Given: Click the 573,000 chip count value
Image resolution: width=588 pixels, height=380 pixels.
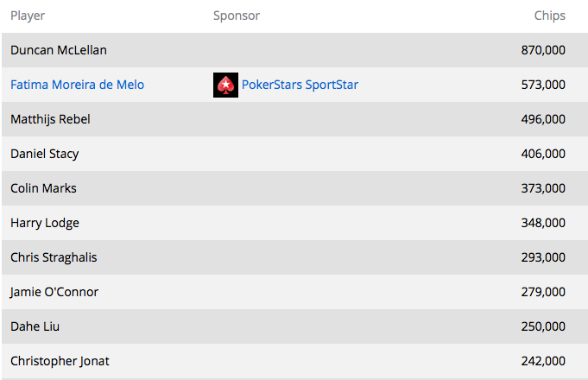Looking at the screenshot, I should [x=543, y=85].
